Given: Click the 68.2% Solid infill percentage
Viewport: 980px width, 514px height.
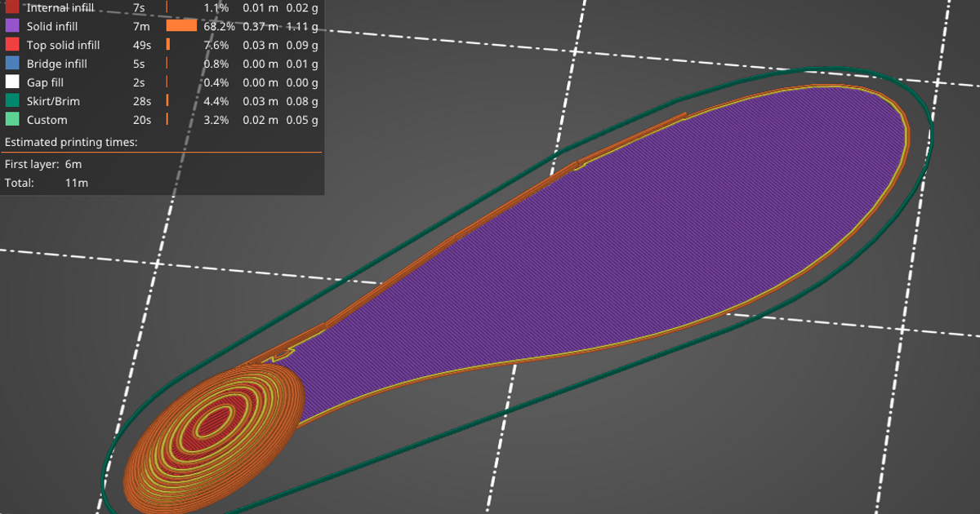Looking at the screenshot, I should tap(221, 26).
